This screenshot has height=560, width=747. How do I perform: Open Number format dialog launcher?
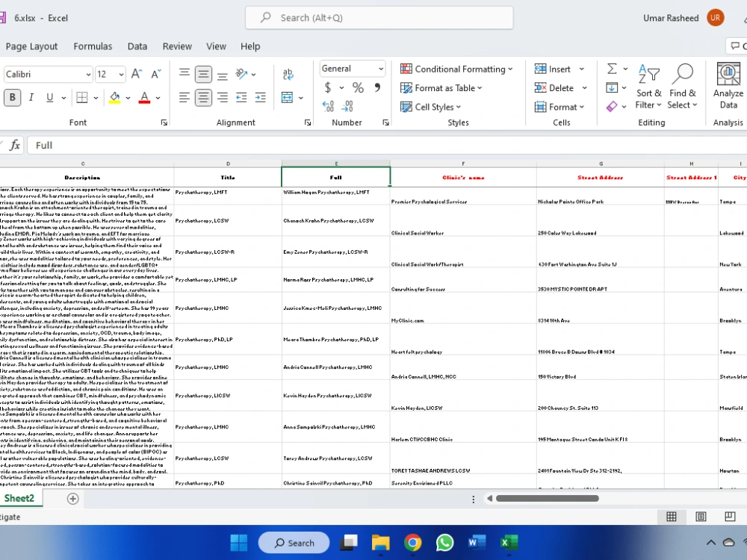(x=385, y=123)
